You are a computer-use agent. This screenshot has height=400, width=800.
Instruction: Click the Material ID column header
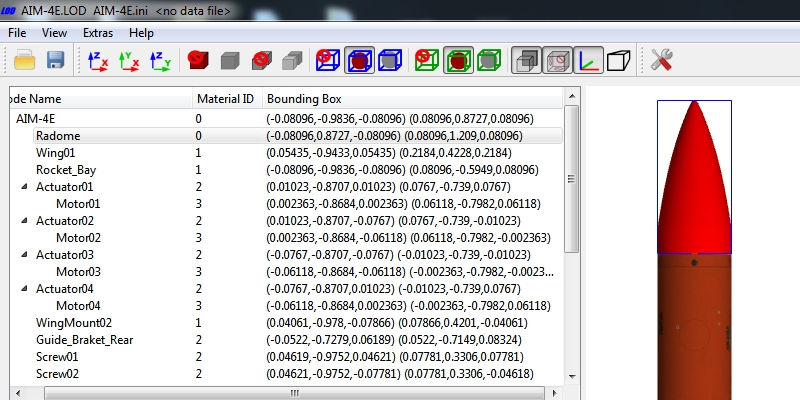click(228, 99)
